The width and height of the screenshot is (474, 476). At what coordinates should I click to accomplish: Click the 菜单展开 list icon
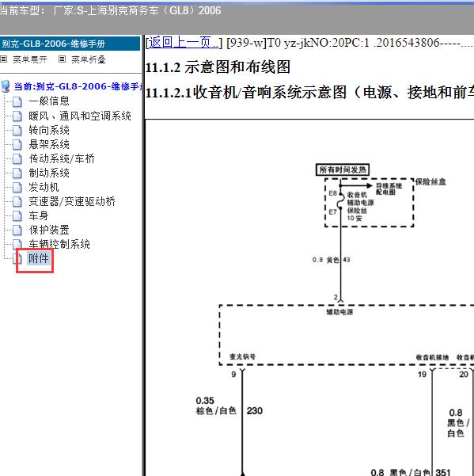pyautogui.click(x=4, y=59)
